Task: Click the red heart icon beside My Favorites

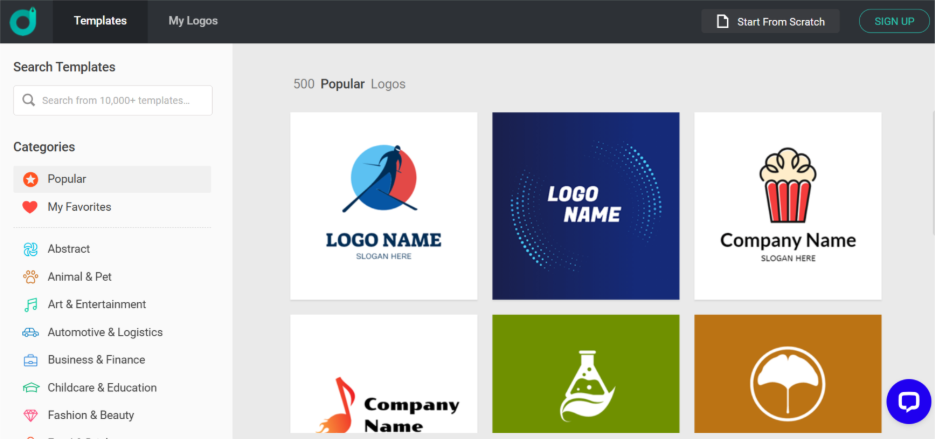Action: [30, 207]
